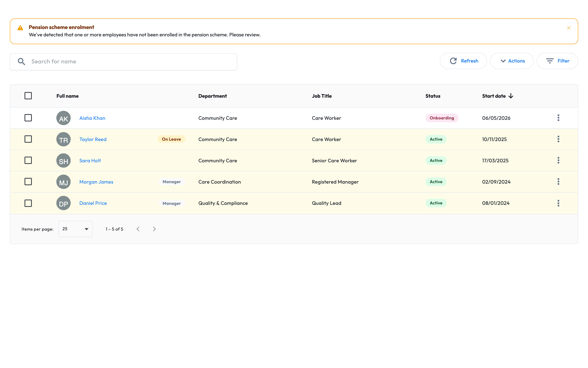Viewport: 588px width, 368px height.
Task: Click the Manager badge for Morgan James
Action: tap(171, 182)
